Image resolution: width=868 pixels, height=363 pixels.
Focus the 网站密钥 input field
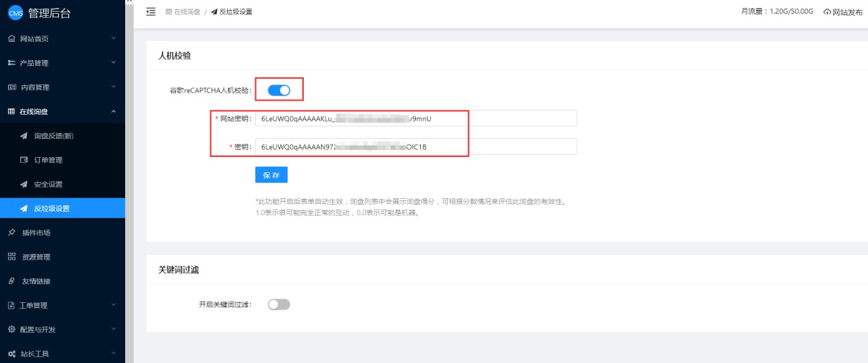tap(416, 118)
